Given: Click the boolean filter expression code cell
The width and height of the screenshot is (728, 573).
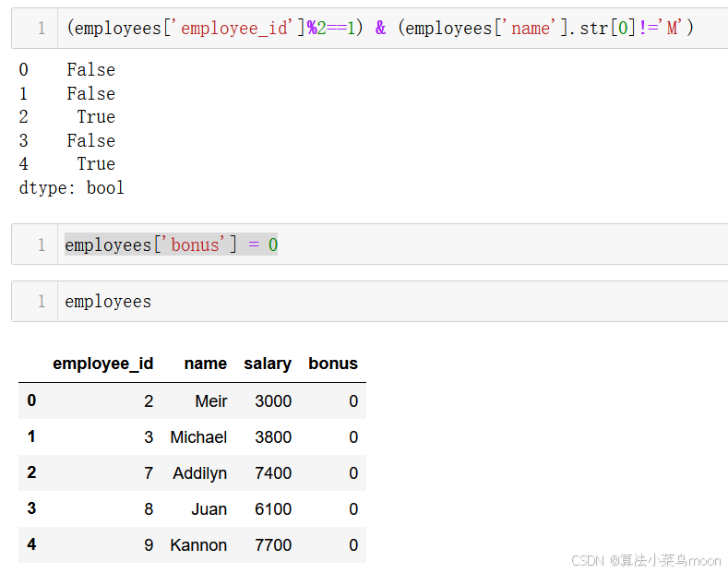Looking at the screenshot, I should pyautogui.click(x=370, y=29).
